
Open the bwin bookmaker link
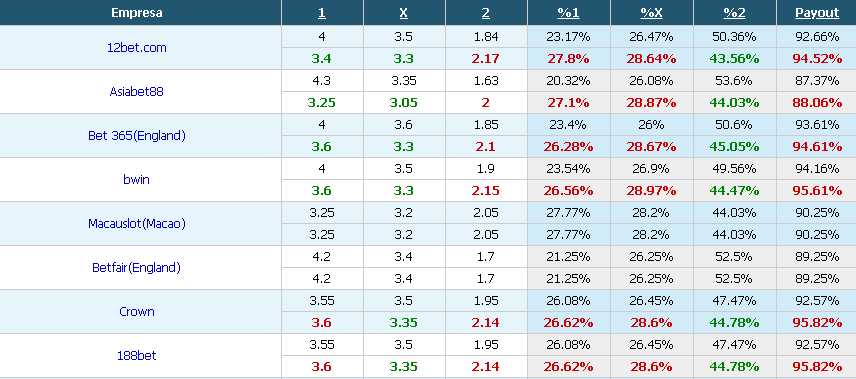[136, 180]
